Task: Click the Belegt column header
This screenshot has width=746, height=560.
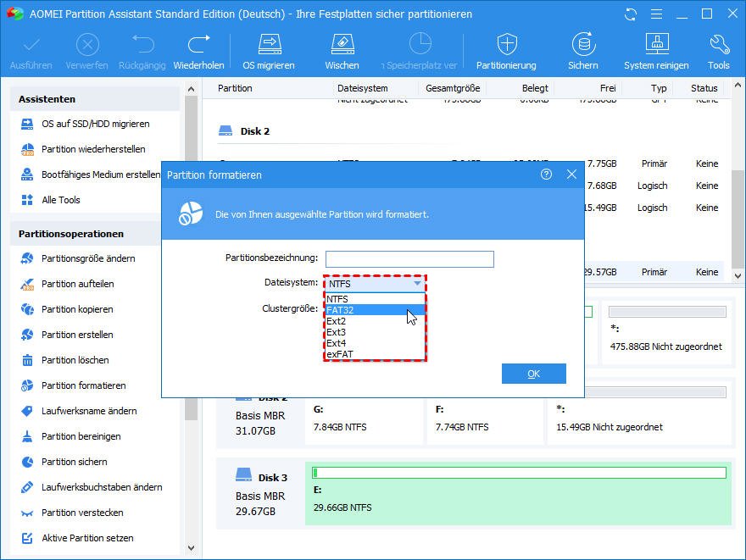Action: pyautogui.click(x=535, y=88)
